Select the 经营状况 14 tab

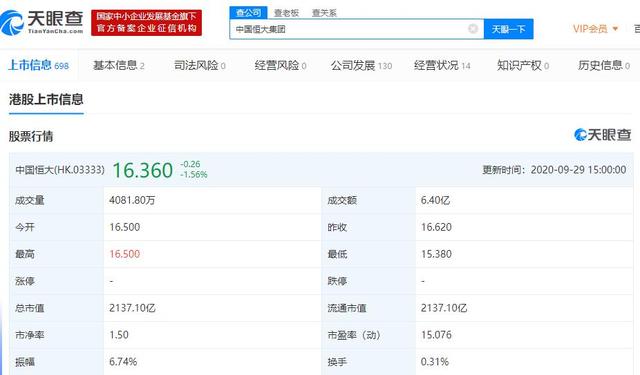click(x=442, y=65)
